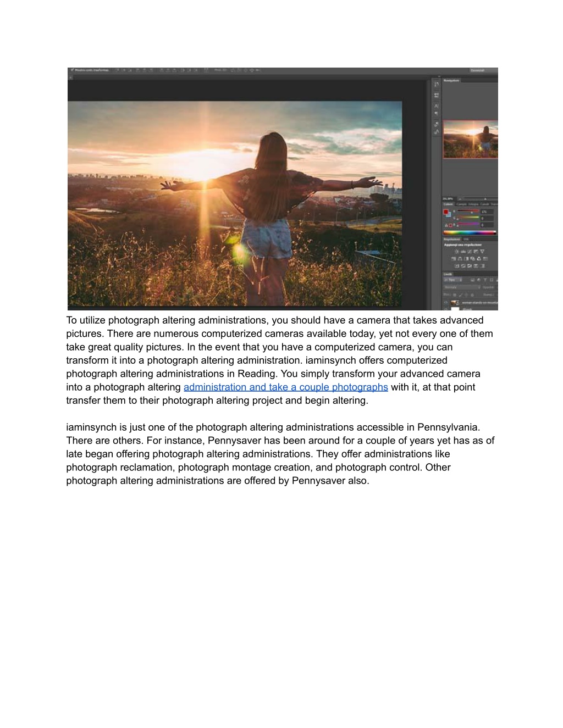
Task: Pick a color from the spectrum ramp
Action: point(470,233)
